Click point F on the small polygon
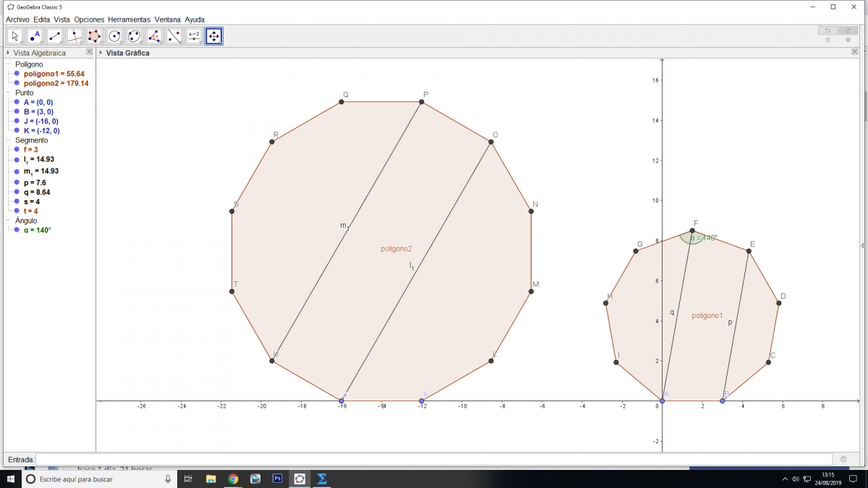The height and width of the screenshot is (488, 868). click(692, 231)
